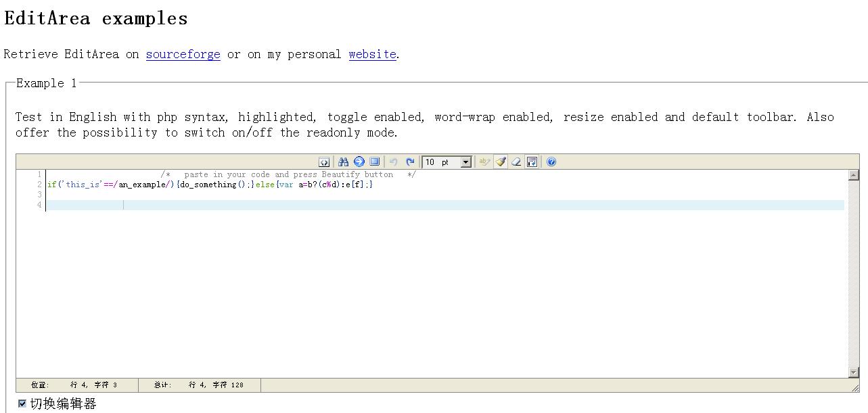Click the eraser reset highlight icon
This screenshot has height=413, width=868.
516,162
